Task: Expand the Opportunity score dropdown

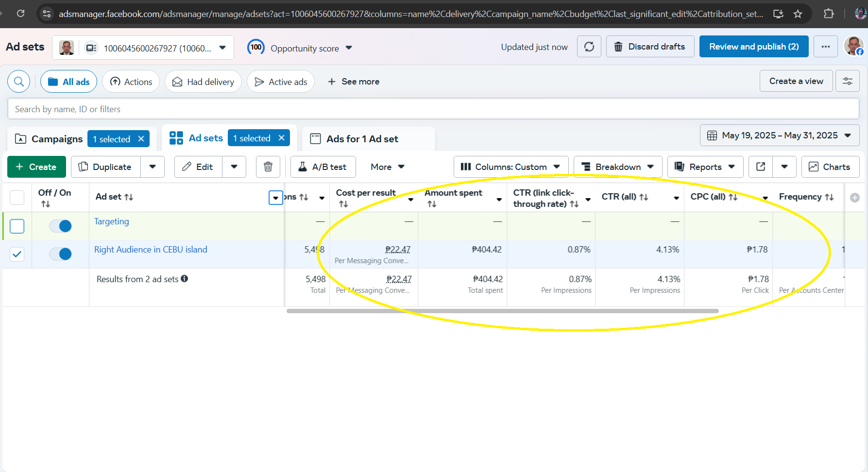Action: coord(349,48)
